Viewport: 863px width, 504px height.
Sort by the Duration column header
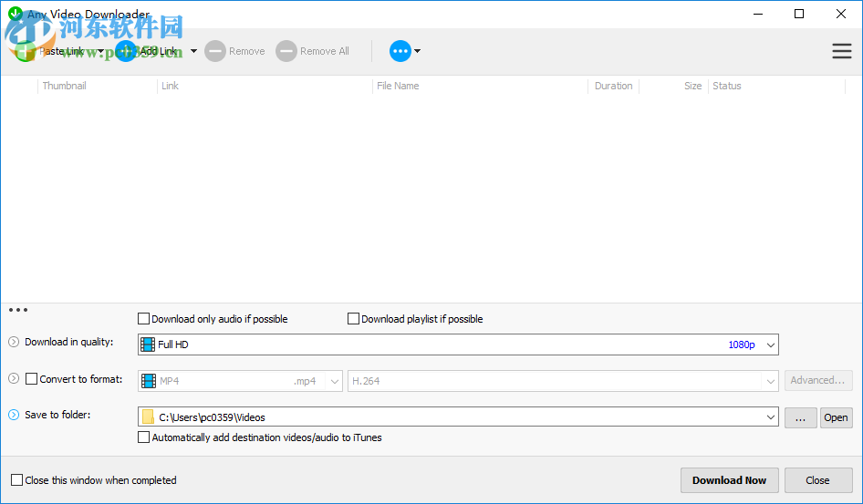coord(614,86)
